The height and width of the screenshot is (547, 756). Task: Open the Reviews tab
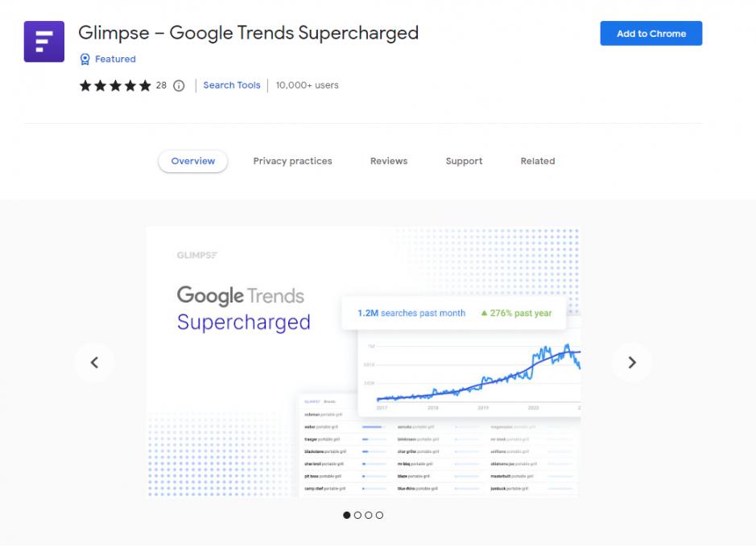tap(389, 161)
